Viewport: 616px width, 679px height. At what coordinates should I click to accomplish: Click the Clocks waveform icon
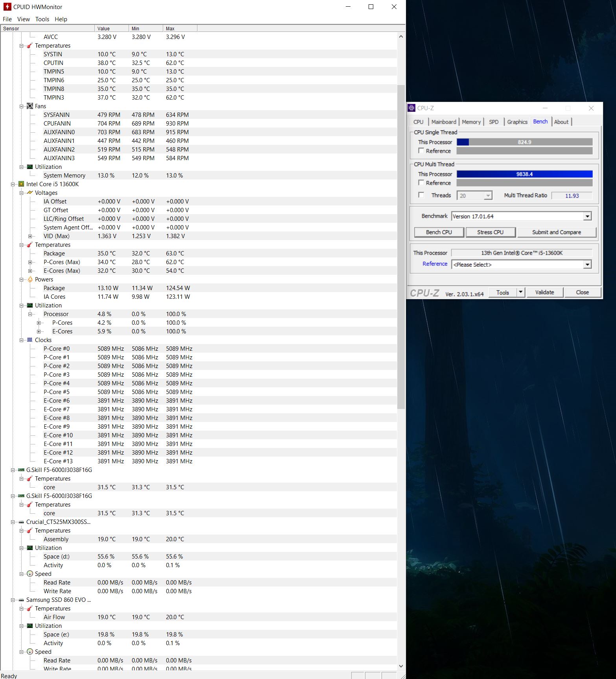[x=30, y=340]
